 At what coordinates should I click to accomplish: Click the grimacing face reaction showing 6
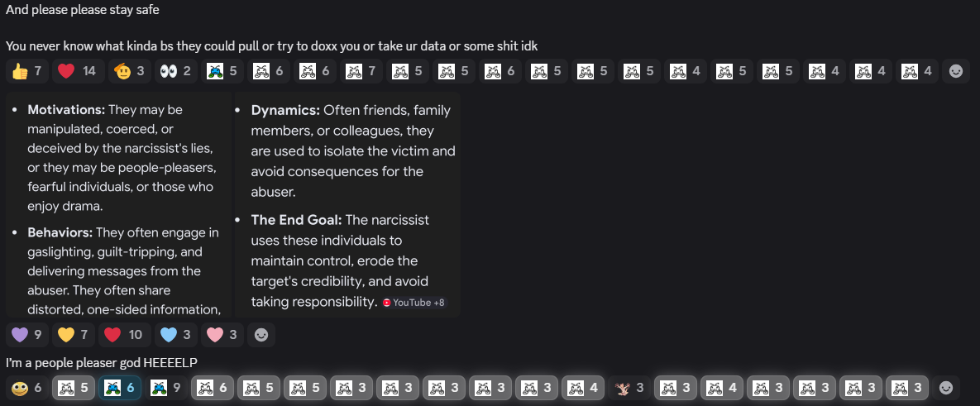coord(27,388)
